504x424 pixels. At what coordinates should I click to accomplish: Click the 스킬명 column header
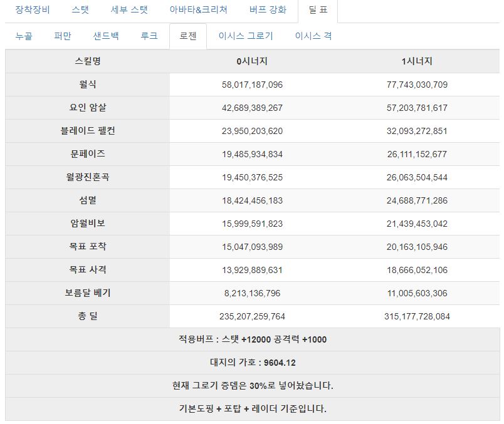pyautogui.click(x=87, y=61)
